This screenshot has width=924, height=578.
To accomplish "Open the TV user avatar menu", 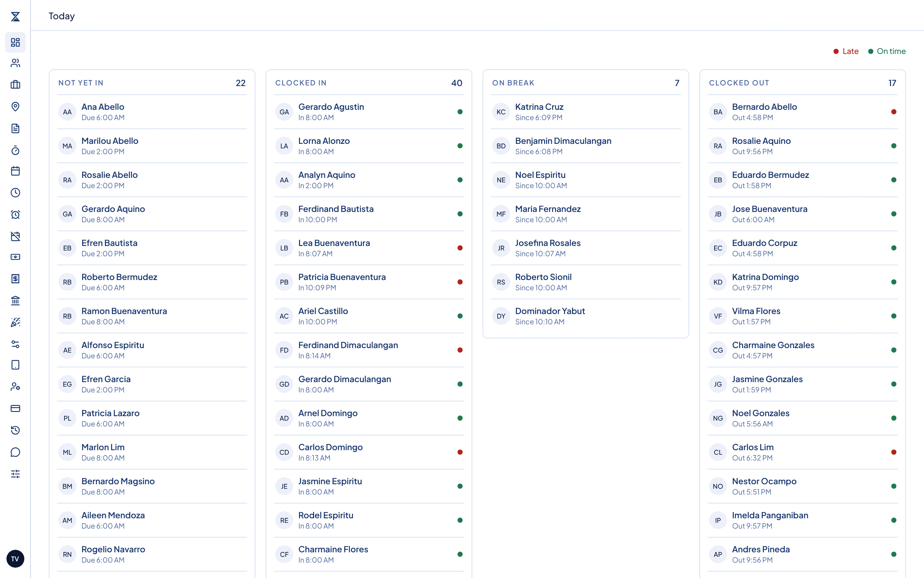I will [15, 559].
